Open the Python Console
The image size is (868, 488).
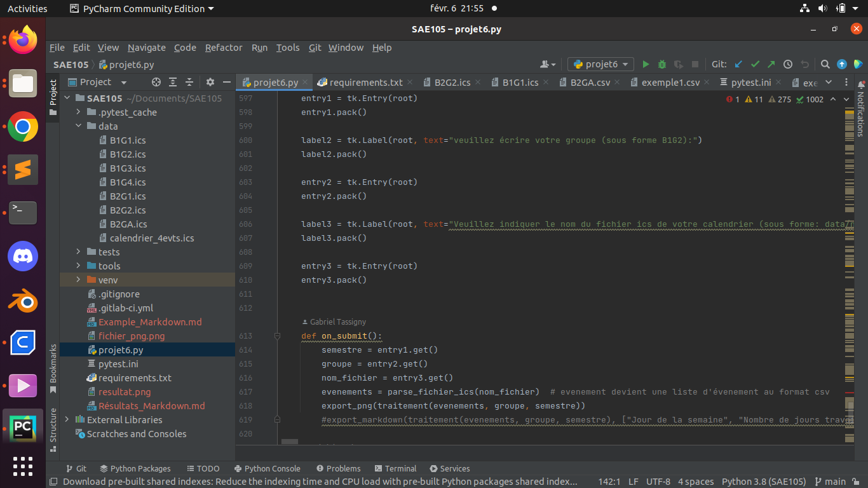pyautogui.click(x=267, y=468)
